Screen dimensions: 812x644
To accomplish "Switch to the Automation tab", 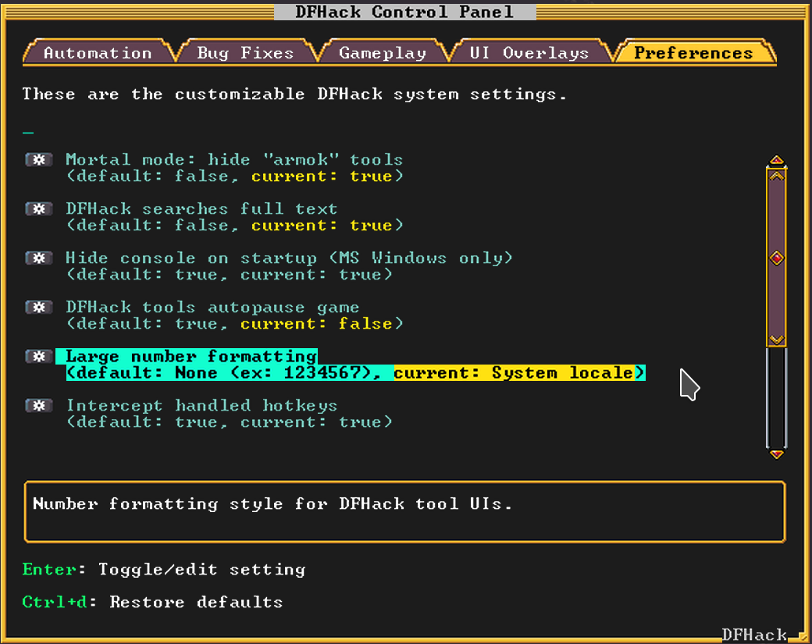I will (98, 53).
